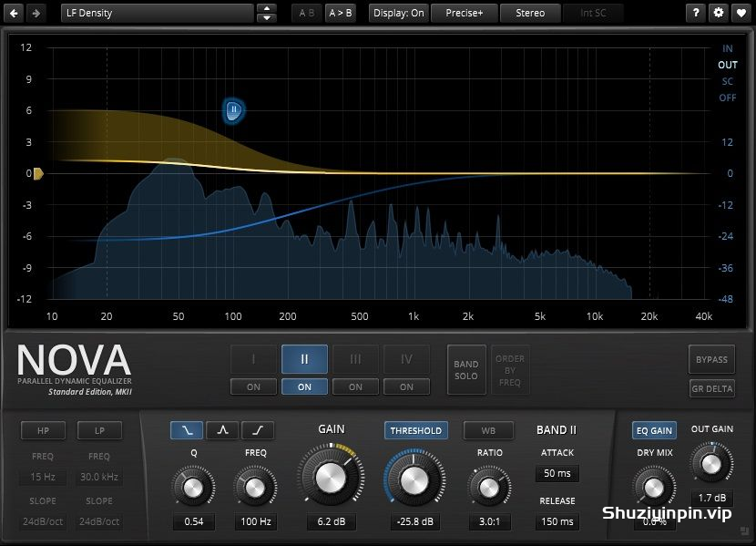Toggle ON for Band III
This screenshot has width=756, height=546.
pos(355,386)
